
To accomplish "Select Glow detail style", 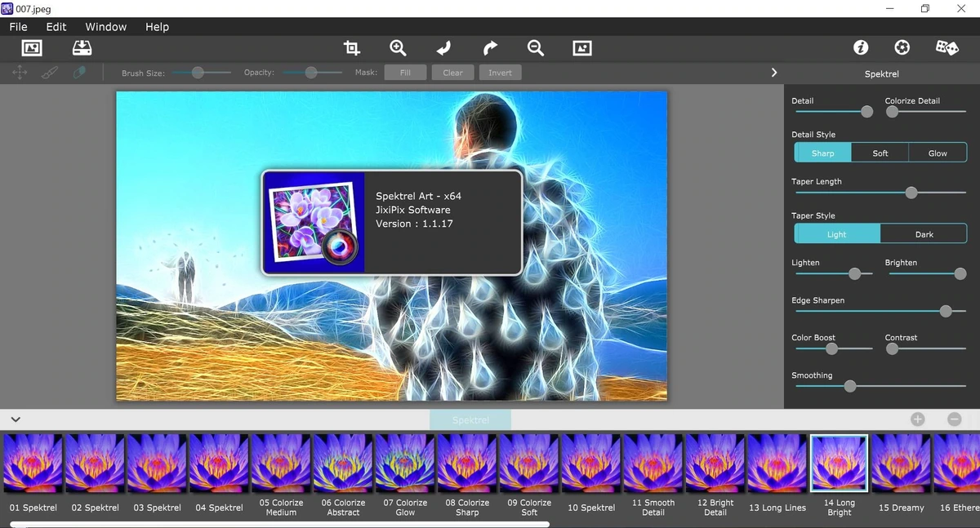I will (x=938, y=153).
